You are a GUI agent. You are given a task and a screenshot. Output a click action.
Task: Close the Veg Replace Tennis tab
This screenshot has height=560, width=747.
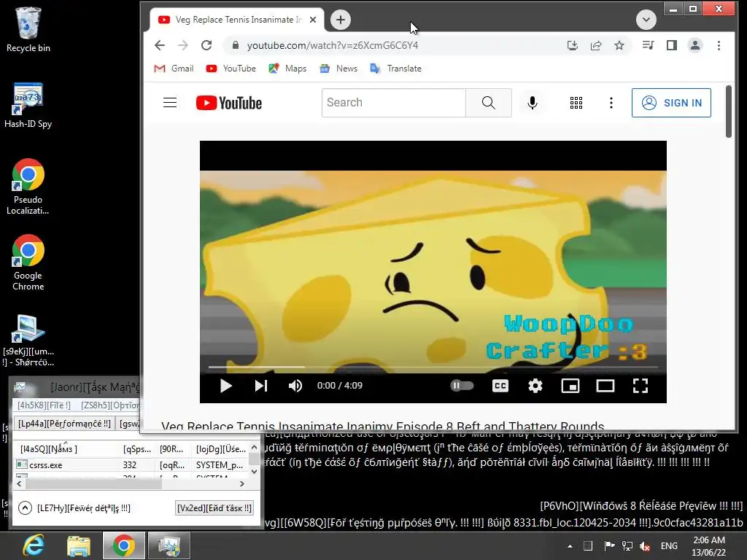coord(313,20)
